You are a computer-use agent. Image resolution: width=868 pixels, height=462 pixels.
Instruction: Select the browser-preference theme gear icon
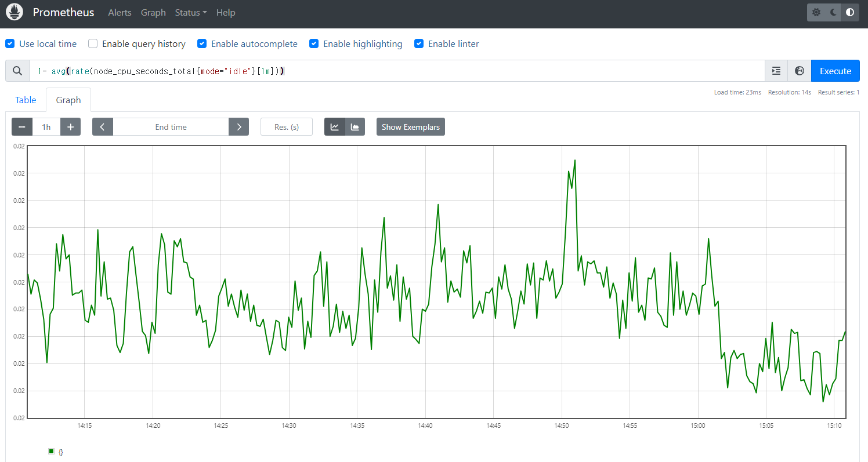click(816, 12)
